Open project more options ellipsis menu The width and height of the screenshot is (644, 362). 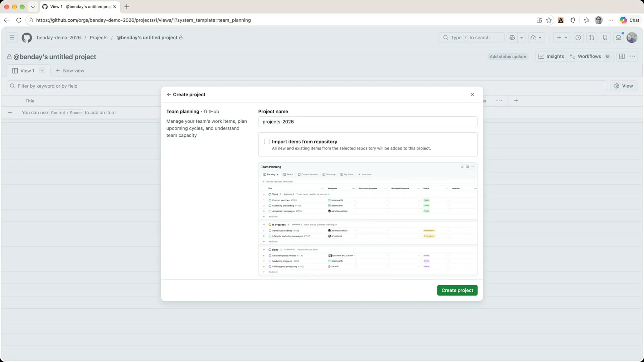(x=633, y=56)
